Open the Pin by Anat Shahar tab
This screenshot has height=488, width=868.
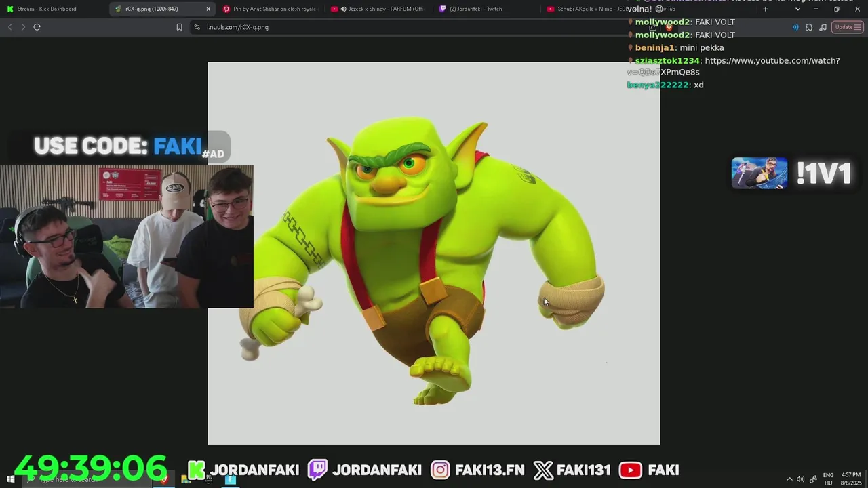(x=271, y=9)
